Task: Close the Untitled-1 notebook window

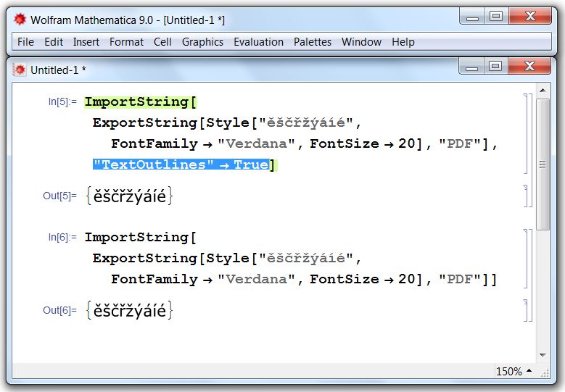Action: coord(529,66)
